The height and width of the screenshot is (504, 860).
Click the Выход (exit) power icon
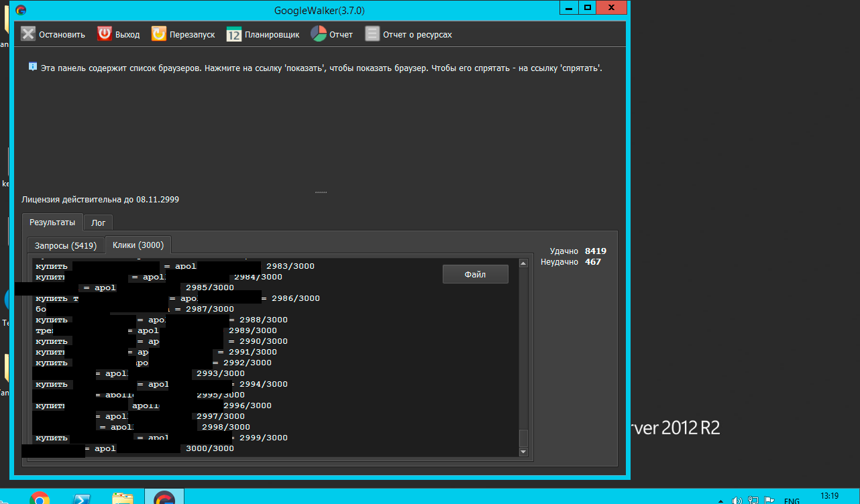point(105,34)
